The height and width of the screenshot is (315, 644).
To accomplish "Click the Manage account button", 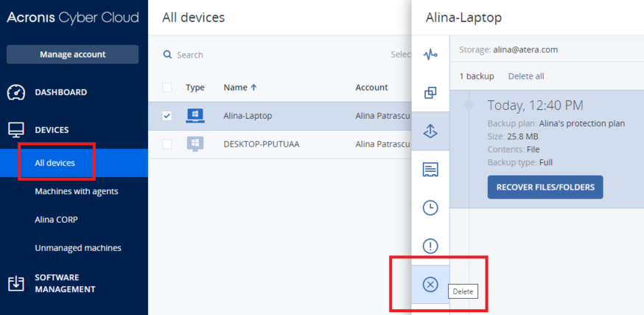I will [x=73, y=55].
